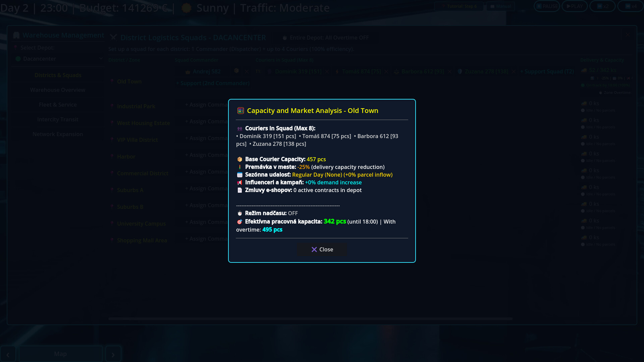Assign Commander to Suburbs A
This screenshot has width=644, height=362.
[206, 189]
